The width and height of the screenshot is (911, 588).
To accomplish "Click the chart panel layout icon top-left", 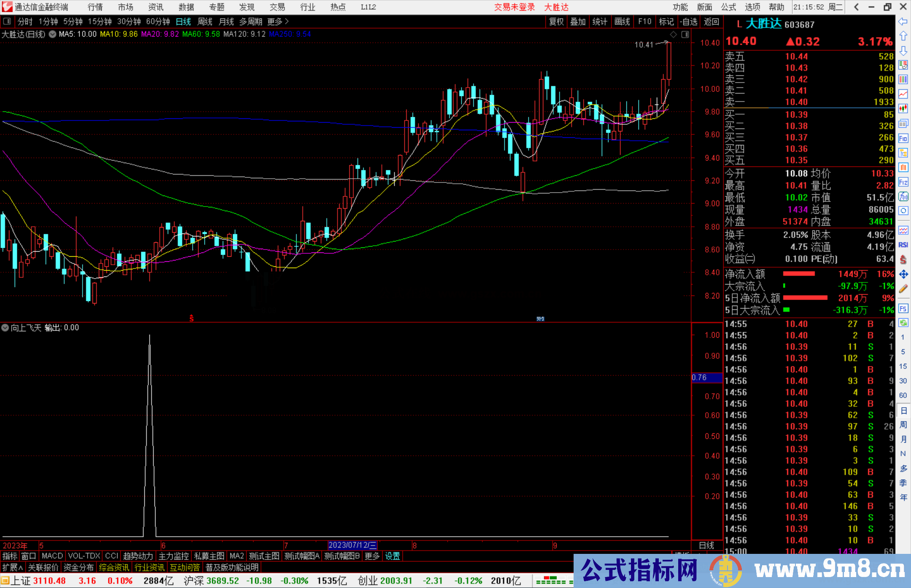I will click(x=7, y=21).
